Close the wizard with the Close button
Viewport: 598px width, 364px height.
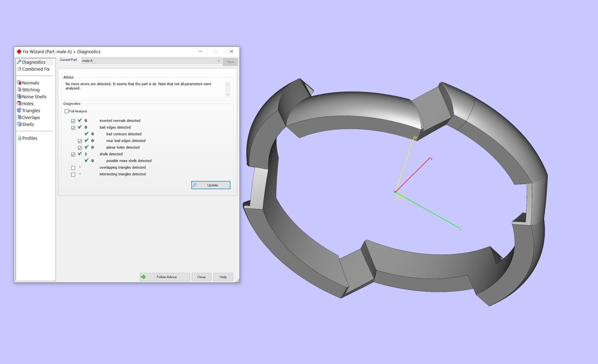[x=201, y=277]
